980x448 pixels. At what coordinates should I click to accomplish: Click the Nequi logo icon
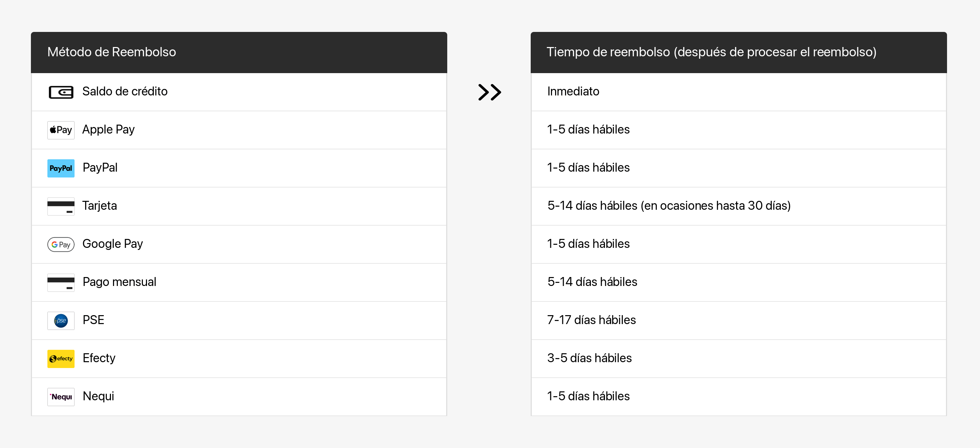(x=61, y=397)
